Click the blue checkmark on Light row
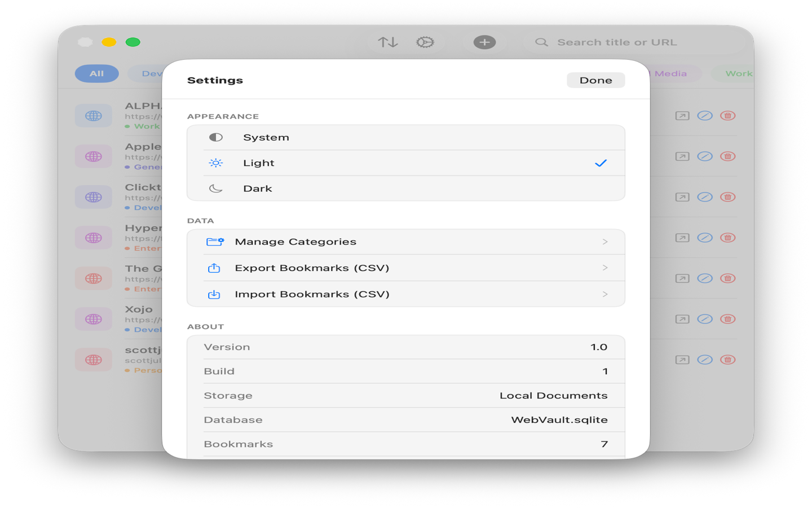The height and width of the screenshot is (508, 812). [x=601, y=163]
